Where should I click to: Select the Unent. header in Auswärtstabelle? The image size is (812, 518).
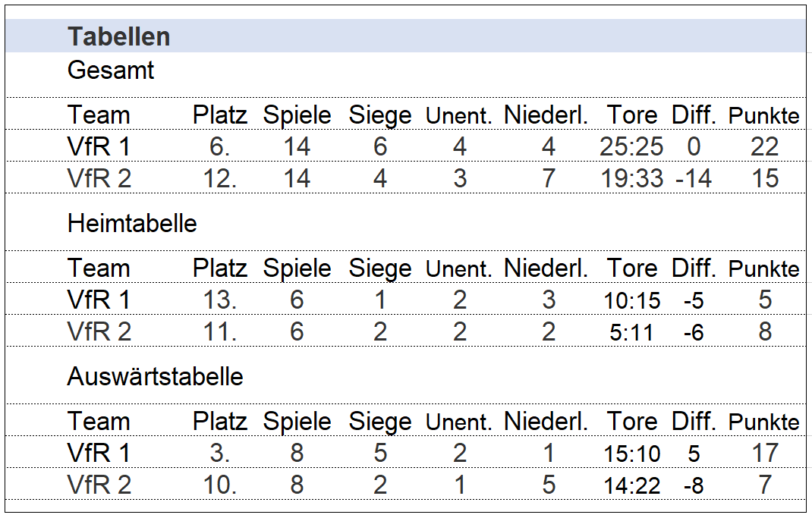click(x=458, y=422)
